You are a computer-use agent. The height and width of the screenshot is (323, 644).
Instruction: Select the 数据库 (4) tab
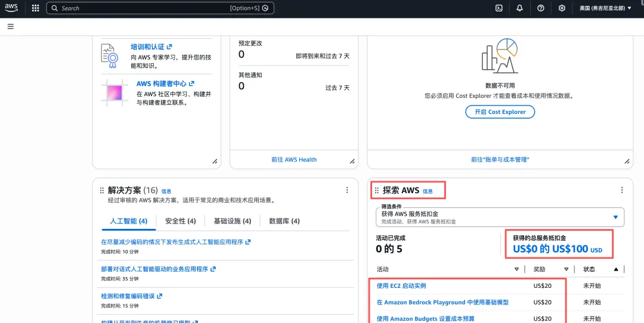click(x=284, y=221)
